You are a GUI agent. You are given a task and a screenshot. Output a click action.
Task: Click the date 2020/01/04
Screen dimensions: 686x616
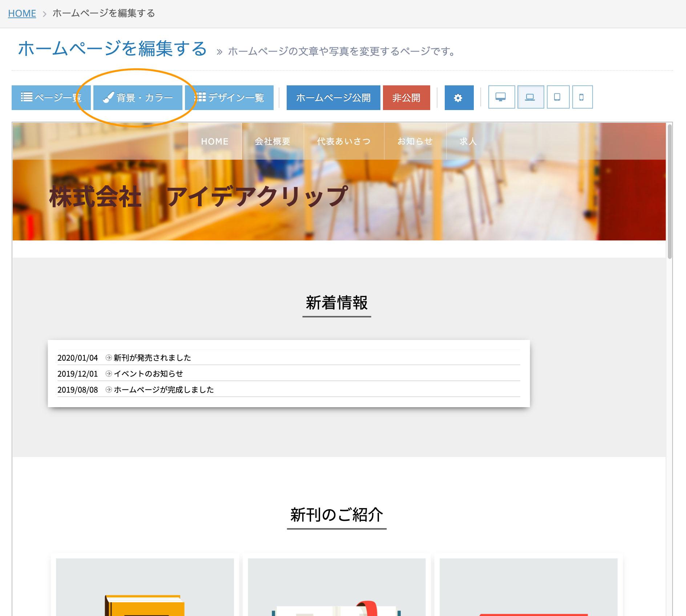pos(78,358)
